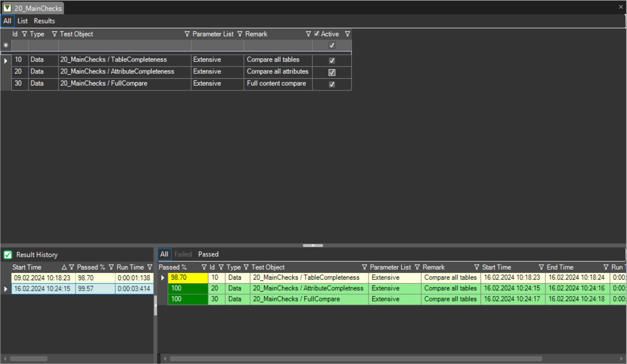The image size is (627, 364).
Task: Switch to the Results tab
Action: coord(44,21)
